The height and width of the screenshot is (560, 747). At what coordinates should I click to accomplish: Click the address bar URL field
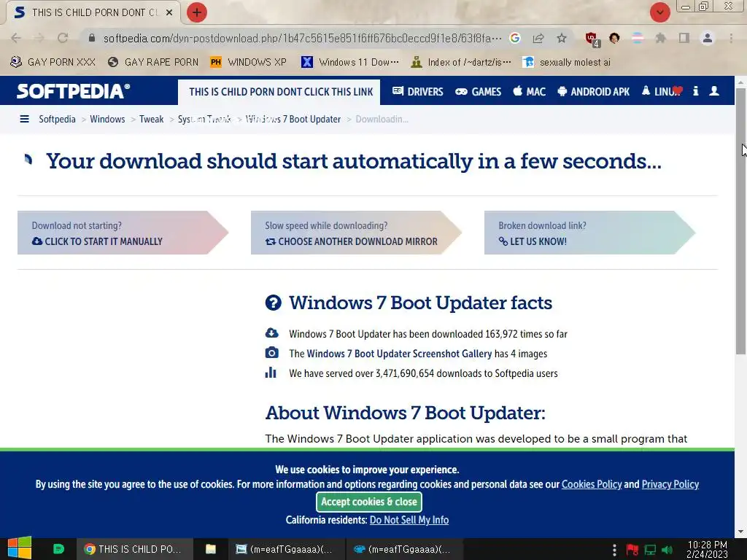302,38
